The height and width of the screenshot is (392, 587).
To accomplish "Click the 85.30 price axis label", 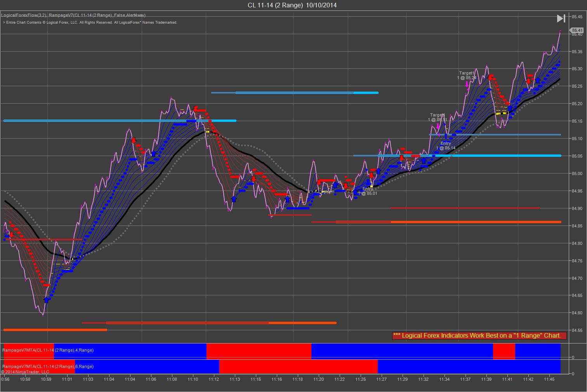I will 577,69.
